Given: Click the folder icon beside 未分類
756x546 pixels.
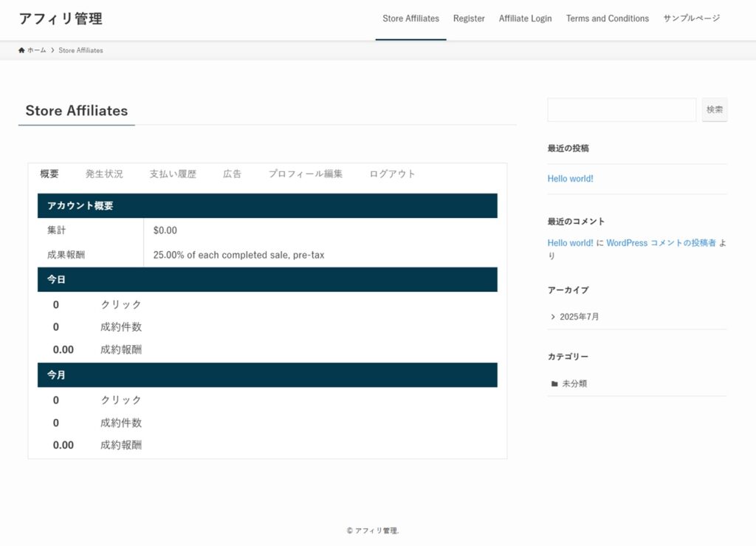Looking at the screenshot, I should point(554,384).
